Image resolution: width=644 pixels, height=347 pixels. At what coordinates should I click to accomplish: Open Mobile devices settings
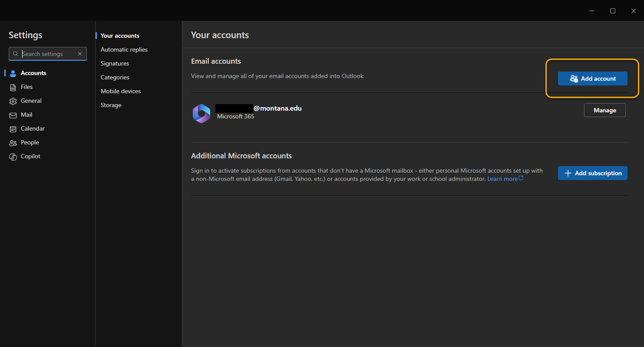120,91
